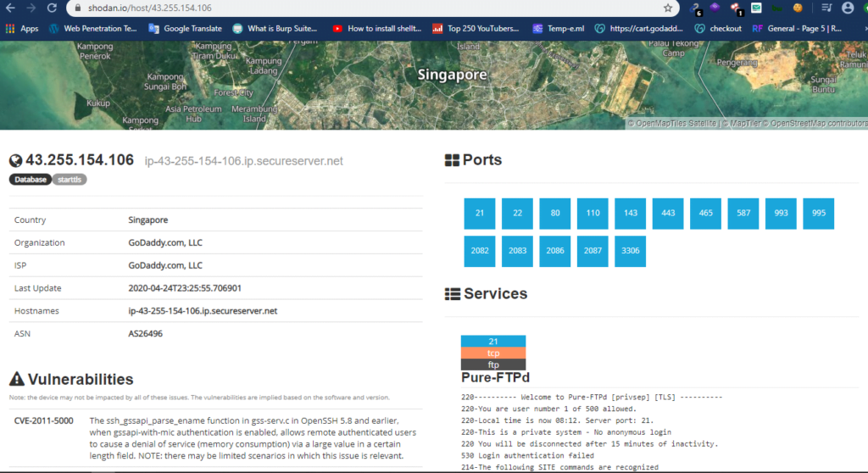Click the cookie extension icon
868x473 pixels.
click(x=798, y=8)
